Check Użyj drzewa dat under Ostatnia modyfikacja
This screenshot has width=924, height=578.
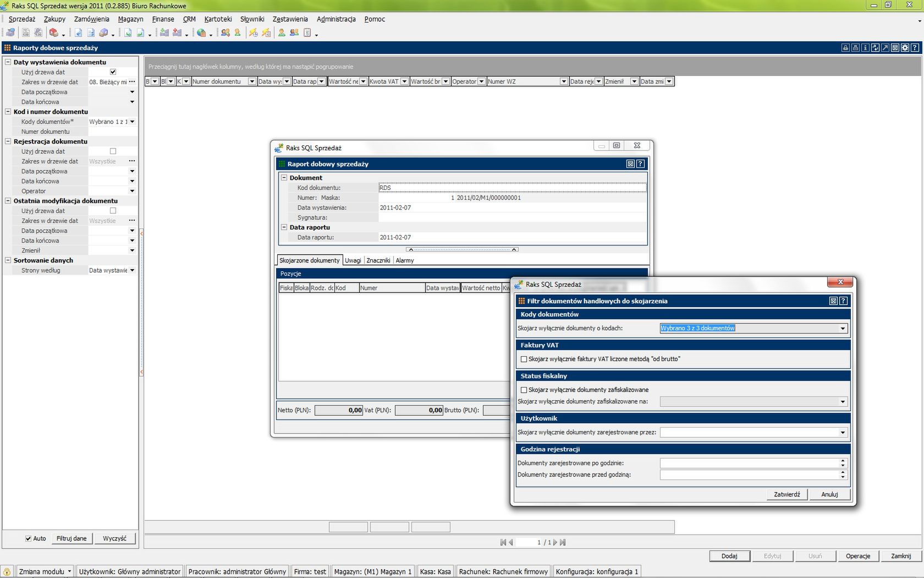tap(113, 211)
